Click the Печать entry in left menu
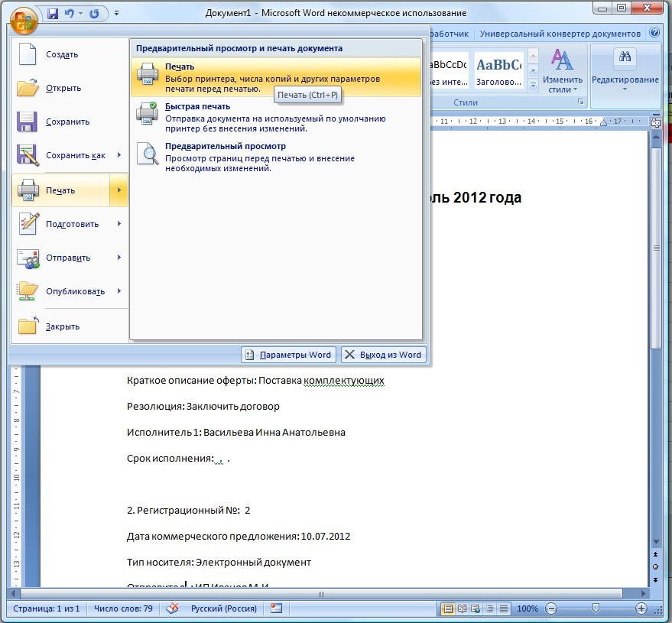The image size is (672, 623). pyautogui.click(x=61, y=190)
